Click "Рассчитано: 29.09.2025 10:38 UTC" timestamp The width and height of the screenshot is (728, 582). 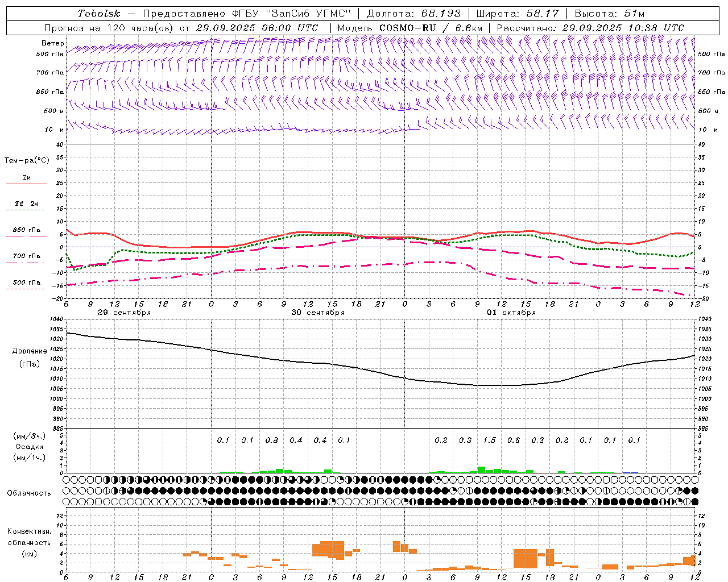(x=590, y=28)
